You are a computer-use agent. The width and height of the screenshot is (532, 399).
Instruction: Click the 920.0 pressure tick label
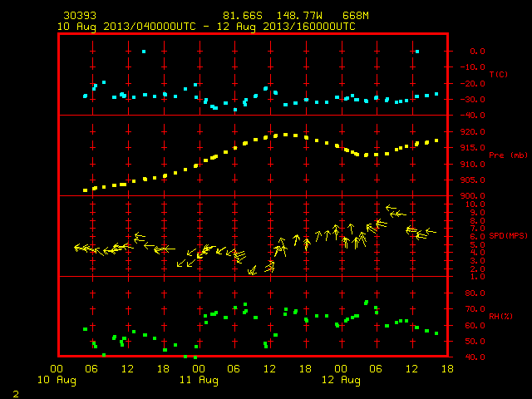[x=473, y=131]
